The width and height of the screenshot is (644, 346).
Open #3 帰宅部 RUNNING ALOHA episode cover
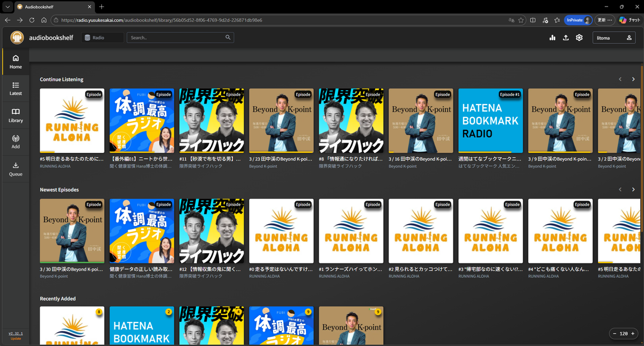(491, 231)
